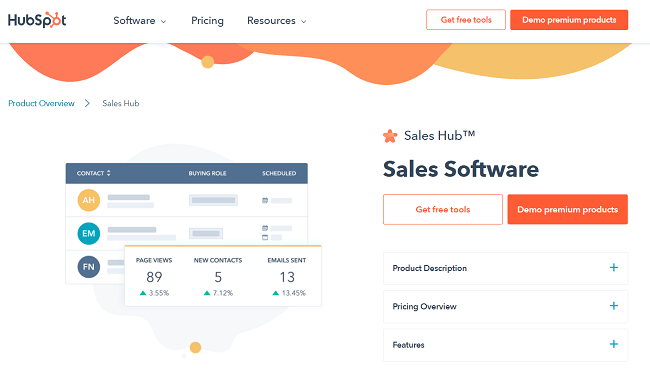Click calendar icon in AH row
The width and height of the screenshot is (650, 380).
[x=265, y=201]
